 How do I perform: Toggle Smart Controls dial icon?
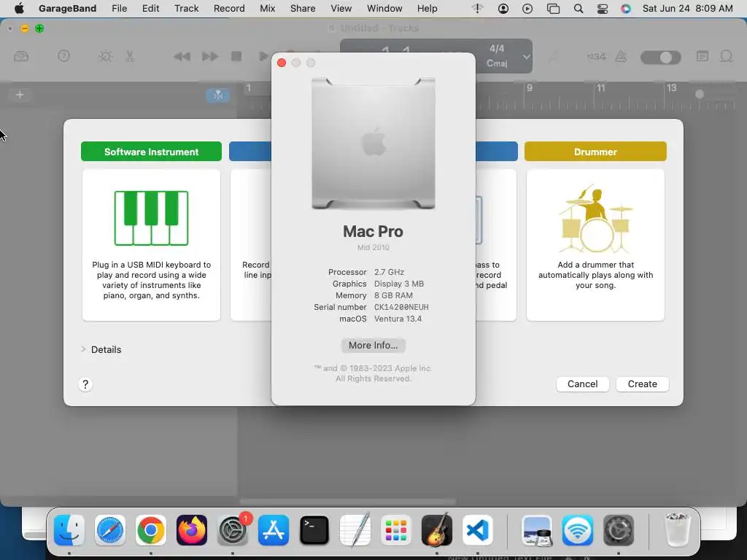pos(105,56)
